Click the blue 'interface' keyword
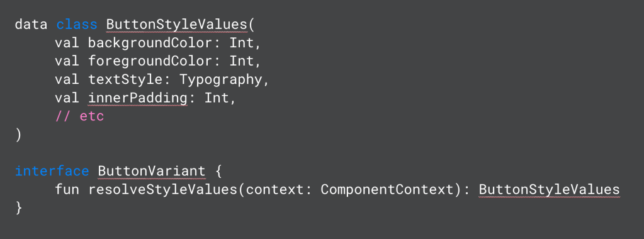The width and height of the screenshot is (644, 239). click(x=52, y=171)
